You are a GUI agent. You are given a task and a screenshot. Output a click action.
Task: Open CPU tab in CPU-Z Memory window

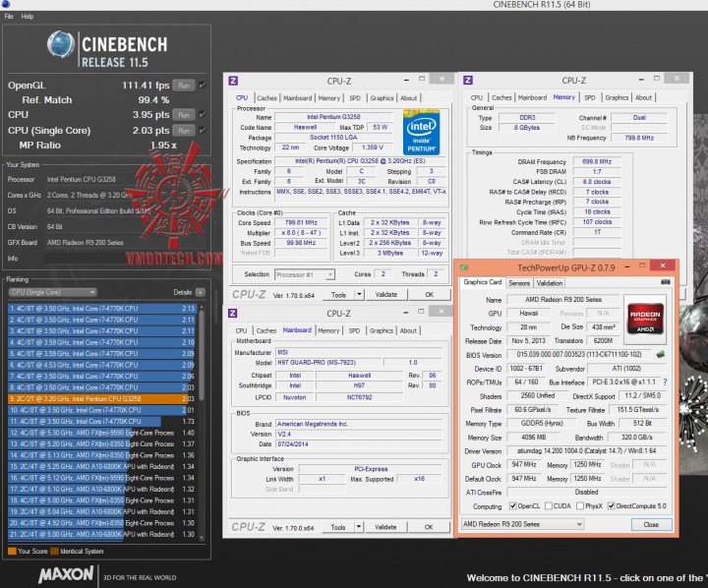(x=477, y=97)
